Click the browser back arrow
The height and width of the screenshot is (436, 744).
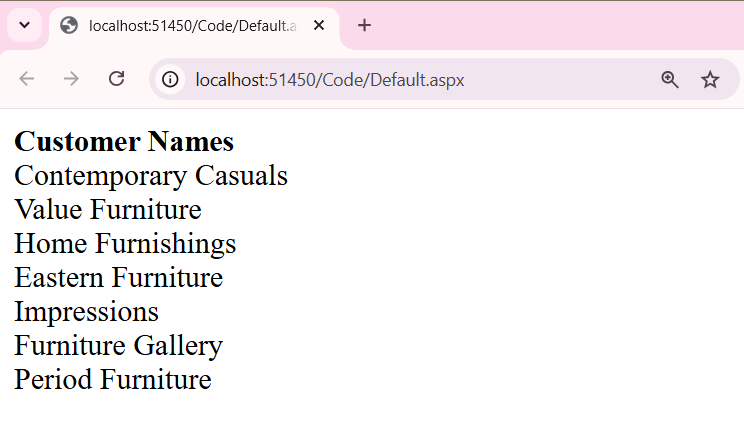coord(27,79)
